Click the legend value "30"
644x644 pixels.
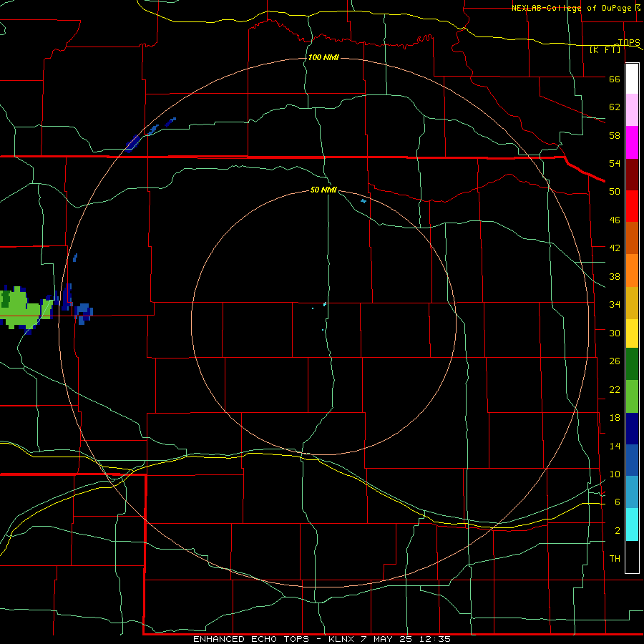coord(615,333)
